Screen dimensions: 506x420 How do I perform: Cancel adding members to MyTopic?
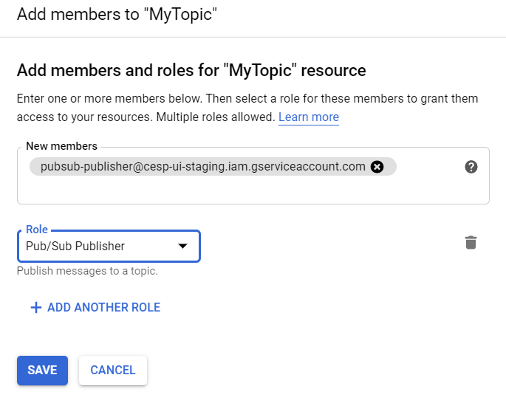pos(113,371)
